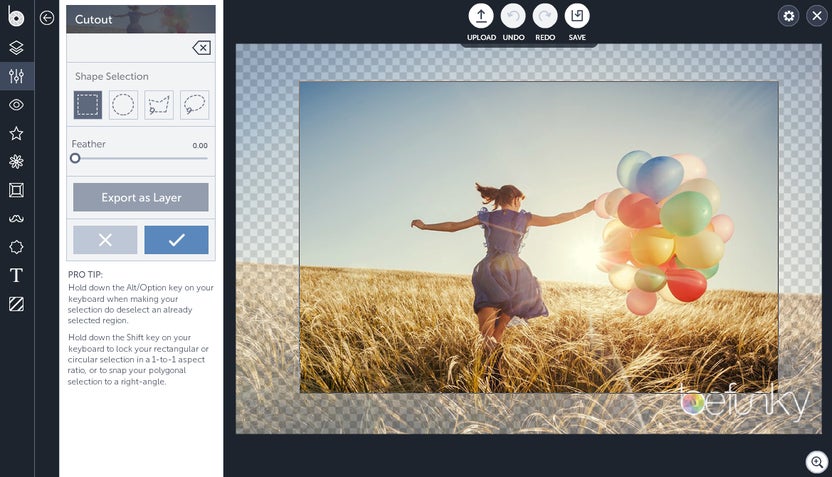
Task: Open the Text tool
Action: [16, 276]
